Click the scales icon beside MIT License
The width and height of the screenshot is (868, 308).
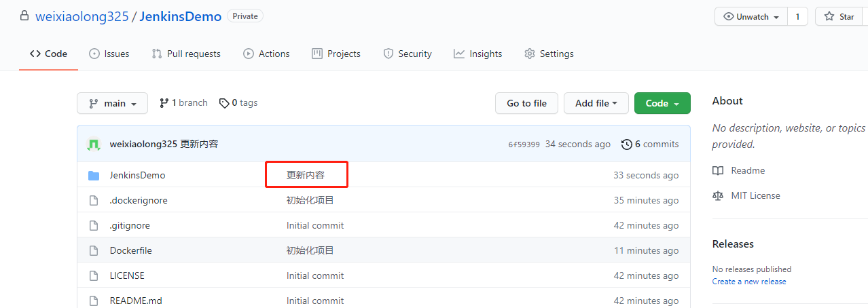tap(718, 195)
